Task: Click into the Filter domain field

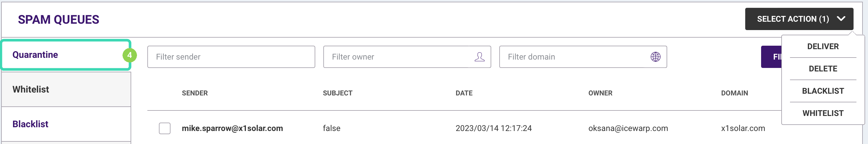Action: pyautogui.click(x=573, y=57)
